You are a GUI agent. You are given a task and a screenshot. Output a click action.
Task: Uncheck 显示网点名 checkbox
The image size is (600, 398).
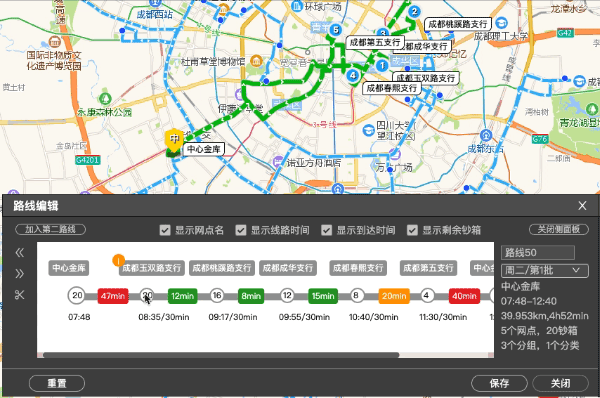(x=165, y=230)
